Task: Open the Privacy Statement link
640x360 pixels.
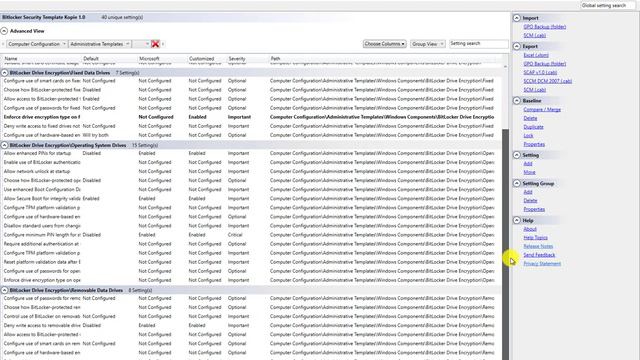Action: pyautogui.click(x=542, y=264)
